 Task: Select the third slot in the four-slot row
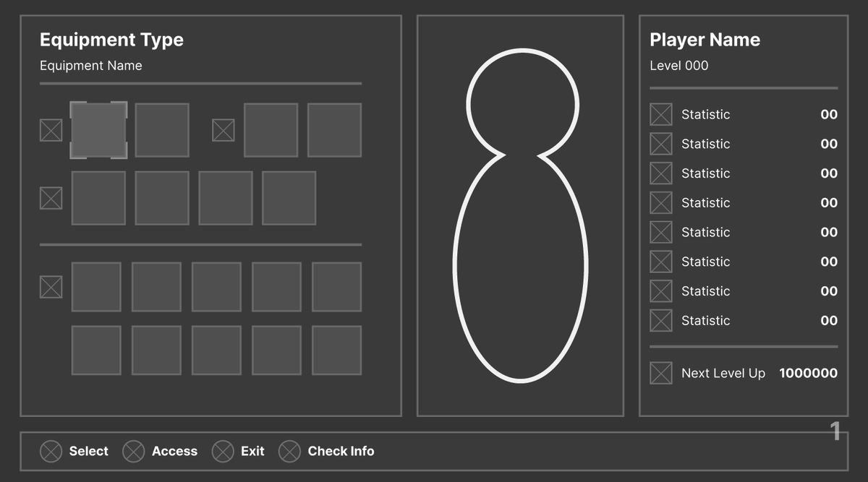tap(226, 198)
